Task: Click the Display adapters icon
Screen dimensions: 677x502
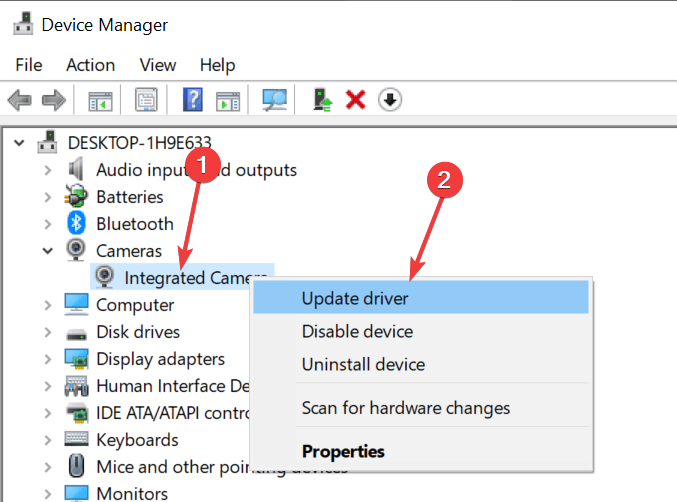Action: click(76, 359)
